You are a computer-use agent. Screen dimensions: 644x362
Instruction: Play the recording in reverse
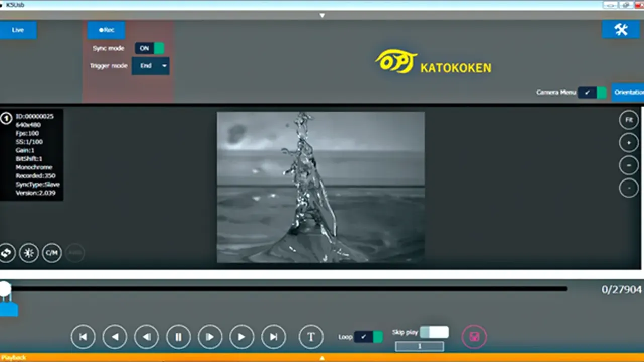115,337
